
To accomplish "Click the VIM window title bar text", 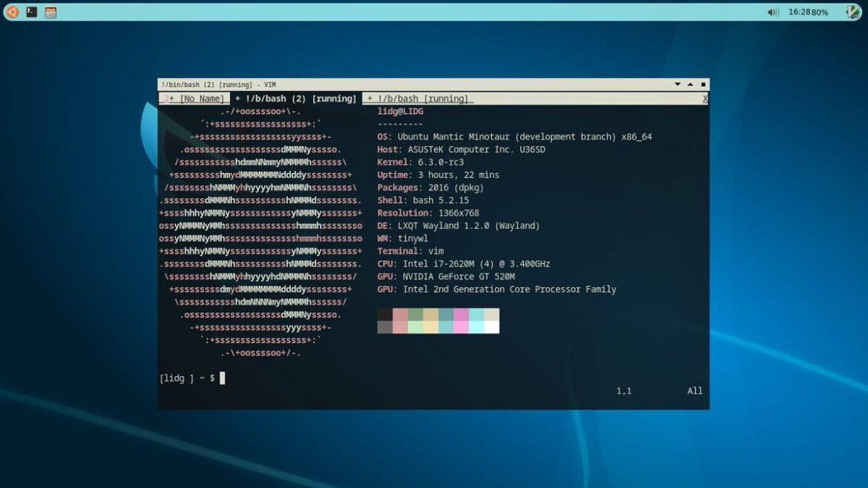I will click(x=219, y=85).
